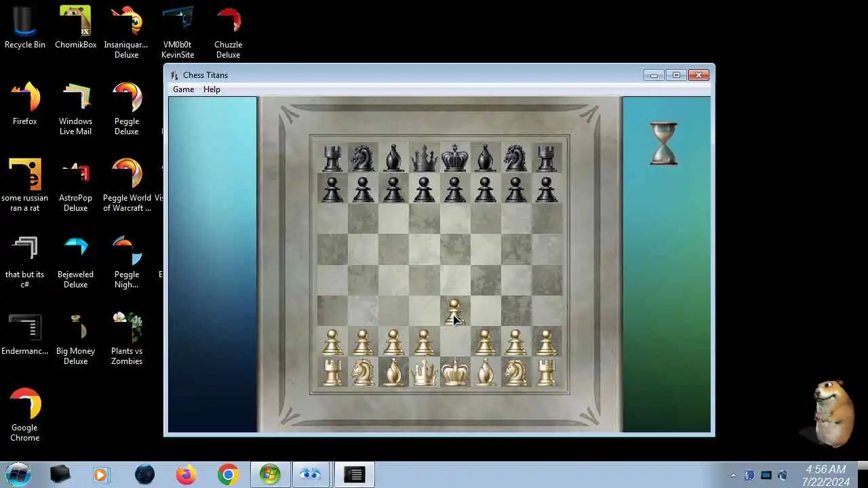This screenshot has width=868, height=488.
Task: Select the black king on e8
Action: point(455,157)
